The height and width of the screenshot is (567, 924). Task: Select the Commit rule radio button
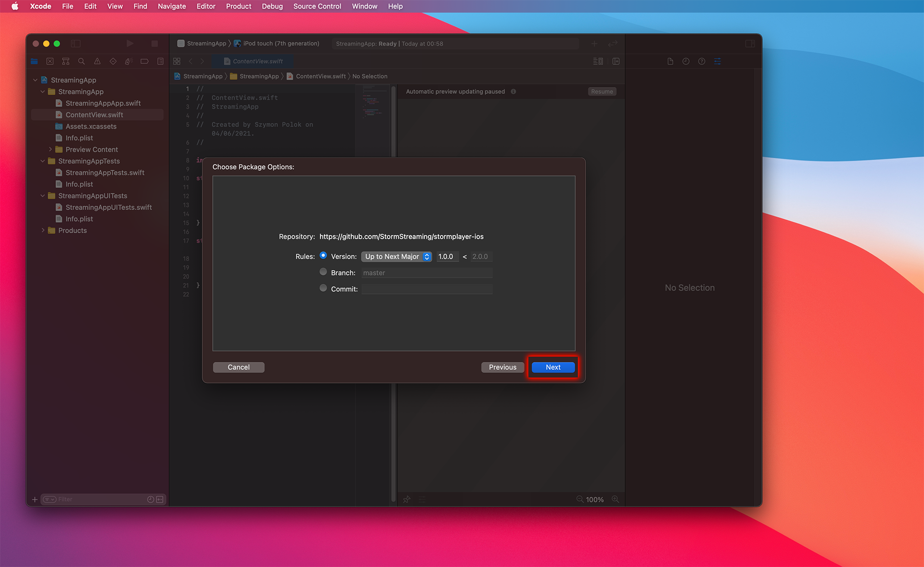coord(323,288)
